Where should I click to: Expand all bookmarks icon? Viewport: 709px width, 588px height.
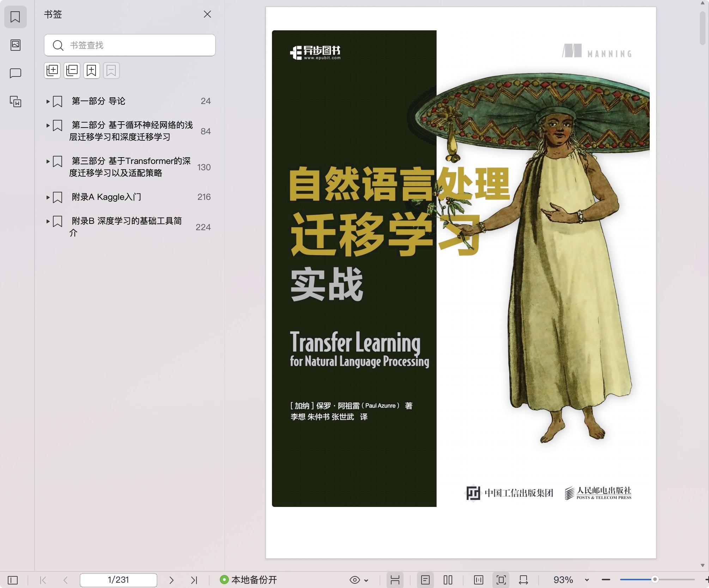pos(52,71)
